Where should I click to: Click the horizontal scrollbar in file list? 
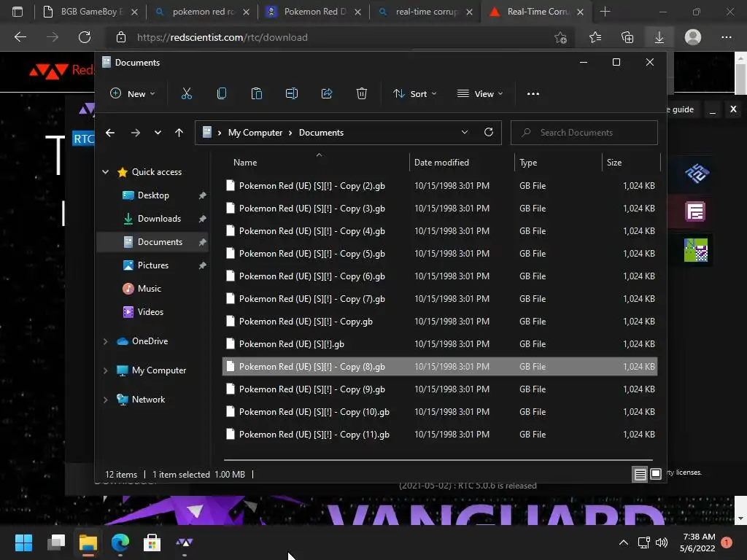tap(438, 460)
